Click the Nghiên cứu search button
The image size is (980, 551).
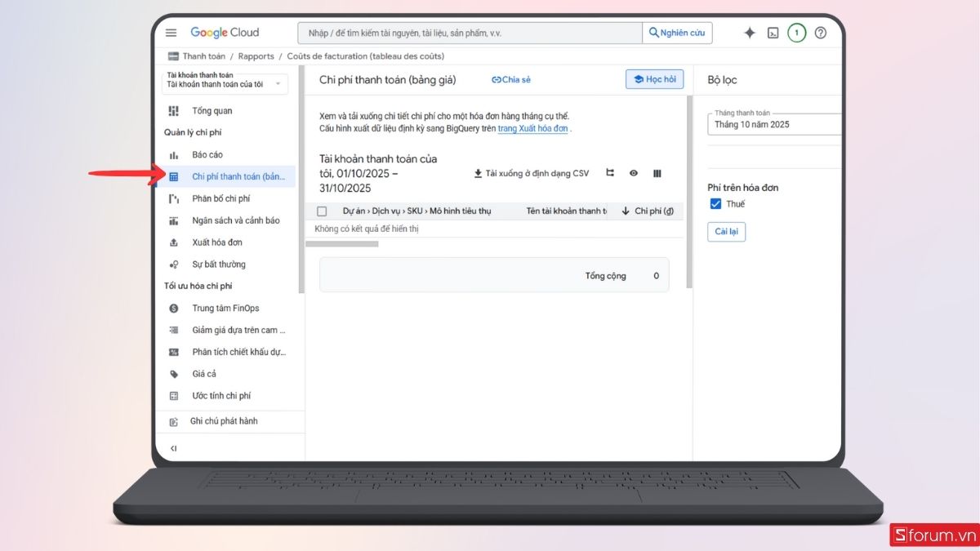click(677, 33)
